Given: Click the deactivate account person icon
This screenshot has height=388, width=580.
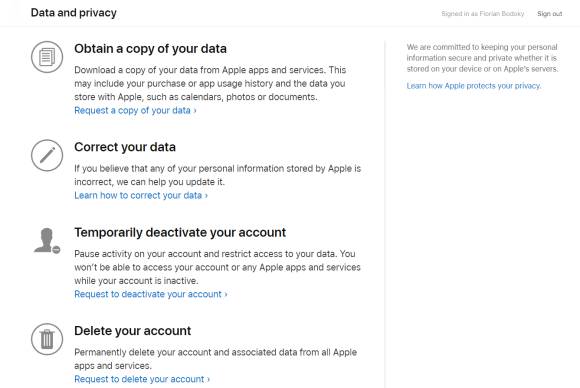Looking at the screenshot, I should [x=47, y=241].
